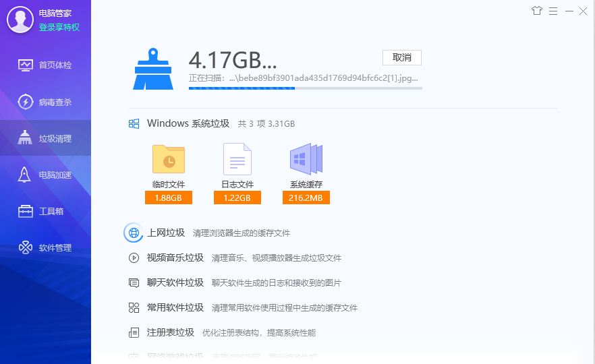
Task: Open the 电脑加速 PC speedup tab
Action: 46,175
